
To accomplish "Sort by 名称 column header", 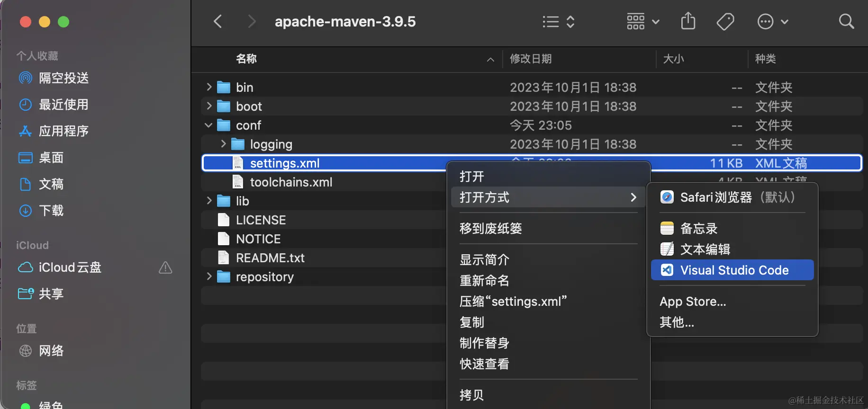I will tap(246, 59).
